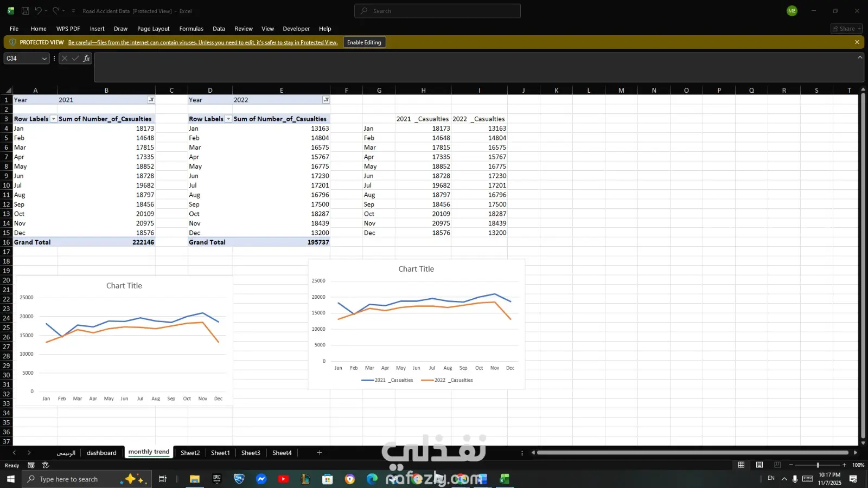This screenshot has width=868, height=488.
Task: Open Epic Games Launcher from taskbar
Action: (x=217, y=479)
